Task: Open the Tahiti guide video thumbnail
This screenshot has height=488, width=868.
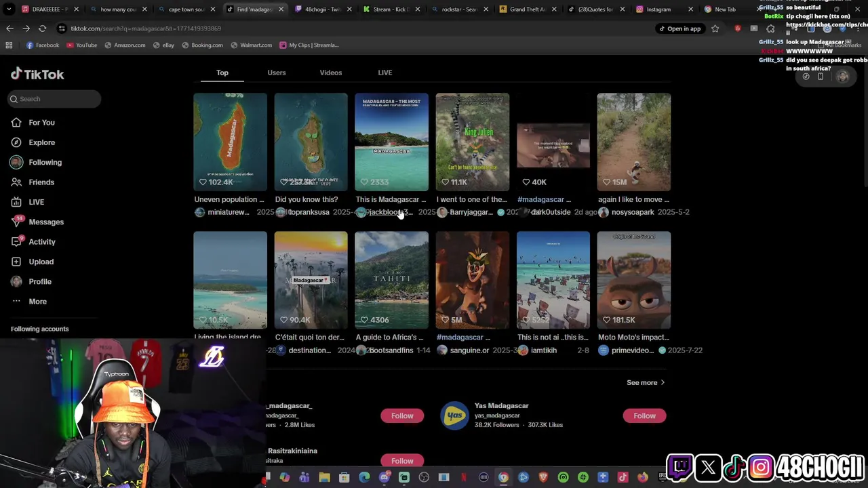Action: pos(391,280)
